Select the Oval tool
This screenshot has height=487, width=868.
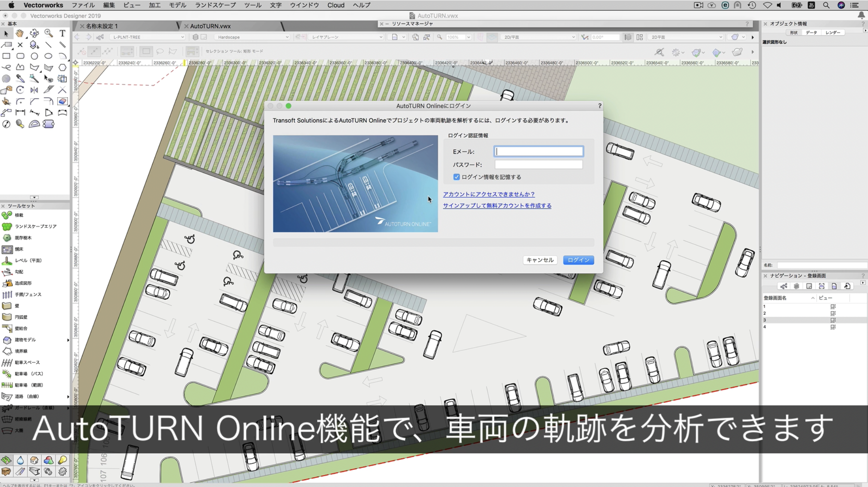click(x=48, y=56)
